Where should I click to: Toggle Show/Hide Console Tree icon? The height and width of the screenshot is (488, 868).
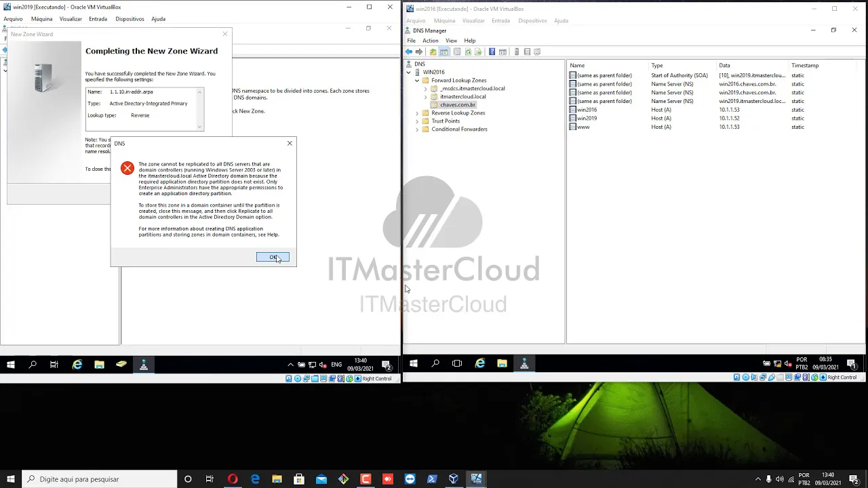click(x=444, y=52)
